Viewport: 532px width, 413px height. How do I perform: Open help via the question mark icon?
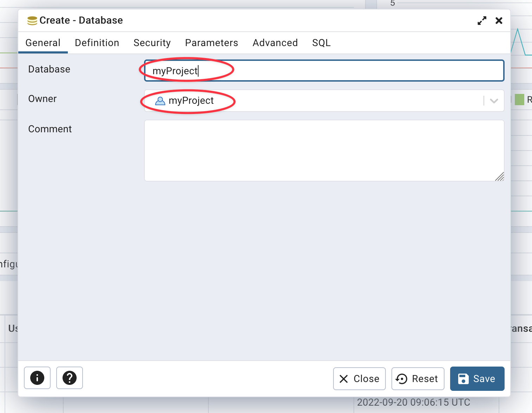[69, 378]
